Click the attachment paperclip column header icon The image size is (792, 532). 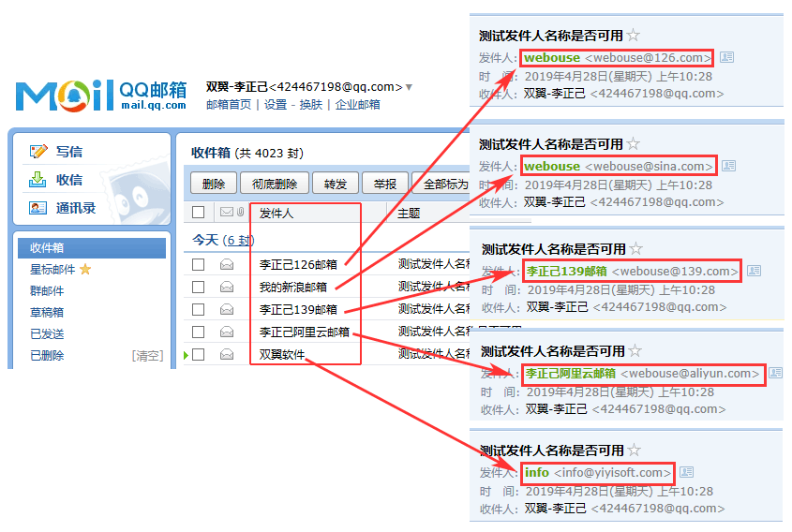pyautogui.click(x=241, y=212)
